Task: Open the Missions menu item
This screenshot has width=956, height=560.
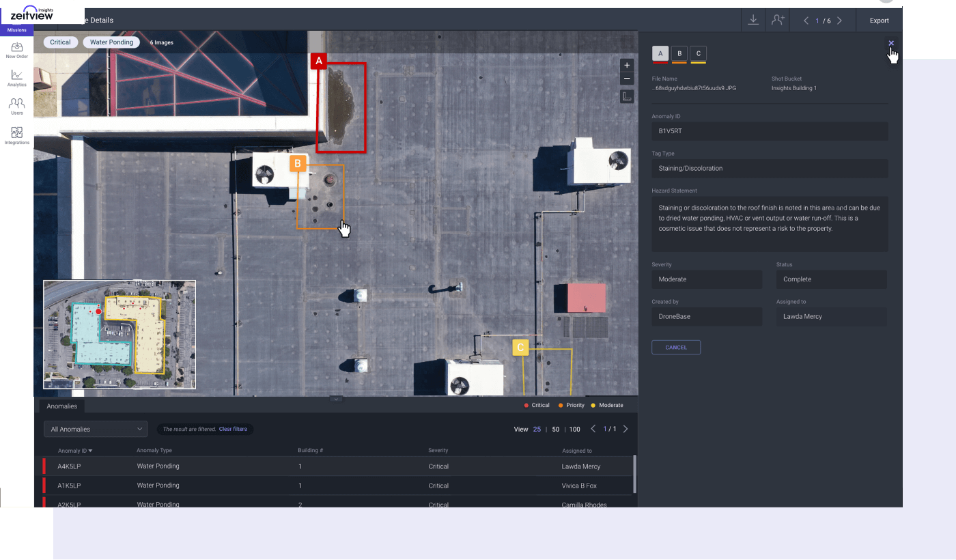Action: pos(16,30)
